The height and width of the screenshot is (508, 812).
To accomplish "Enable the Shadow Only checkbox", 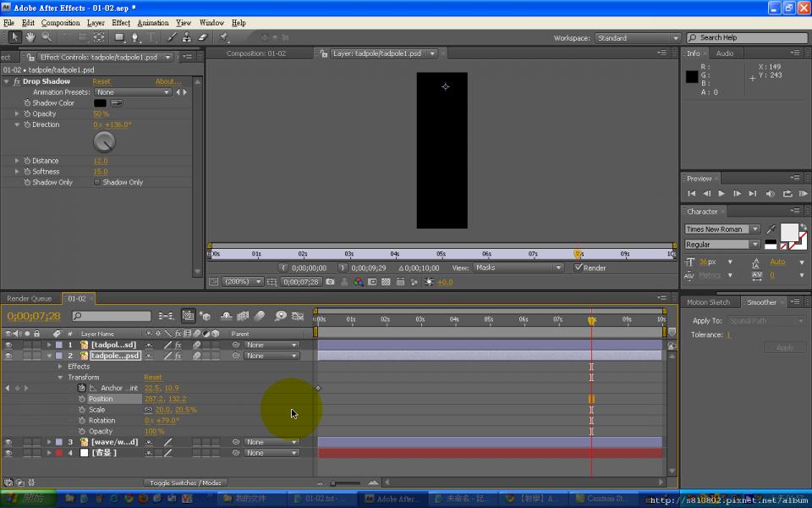I will [x=97, y=182].
